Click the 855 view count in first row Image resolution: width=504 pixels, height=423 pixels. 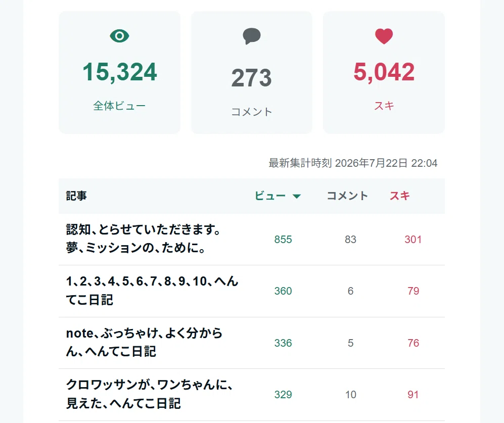coord(283,240)
